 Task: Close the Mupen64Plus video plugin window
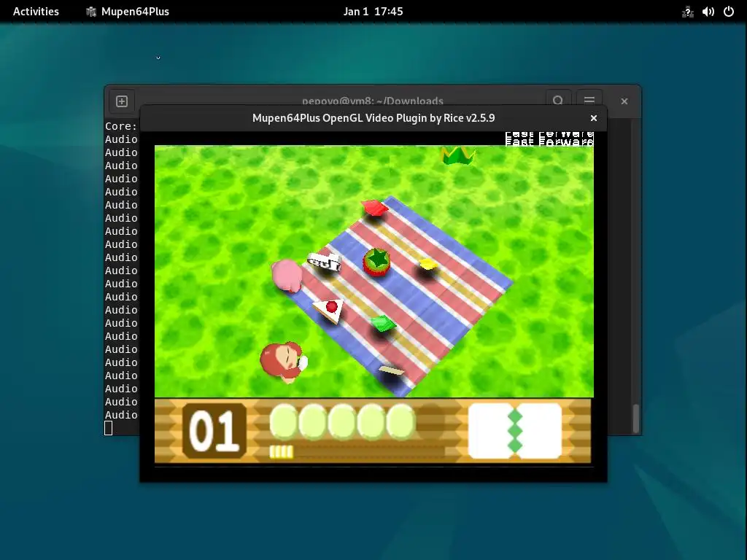pyautogui.click(x=594, y=118)
